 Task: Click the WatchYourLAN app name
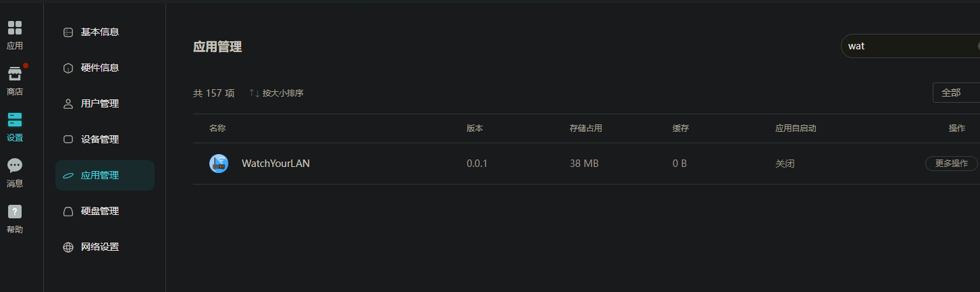[276, 164]
